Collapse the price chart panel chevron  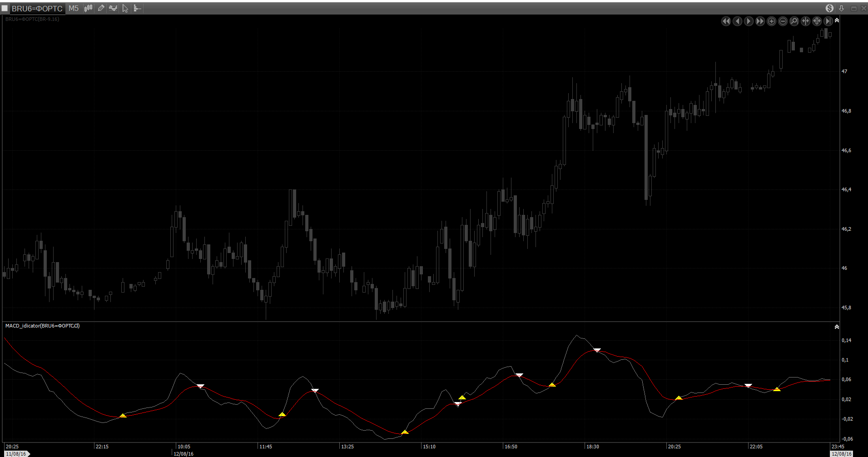(837, 20)
